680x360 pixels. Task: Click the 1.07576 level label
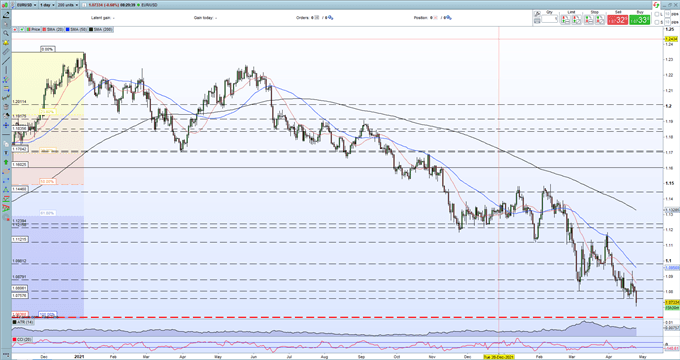[20, 296]
